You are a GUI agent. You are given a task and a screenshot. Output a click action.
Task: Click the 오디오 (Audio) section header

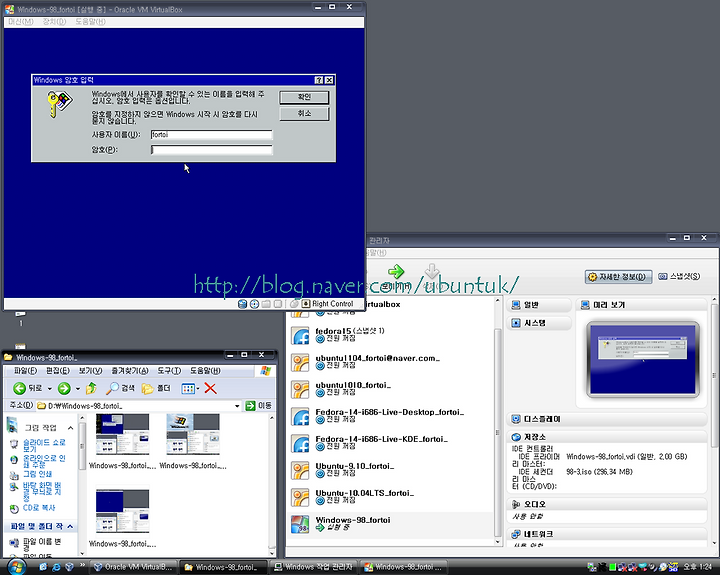tap(607, 504)
